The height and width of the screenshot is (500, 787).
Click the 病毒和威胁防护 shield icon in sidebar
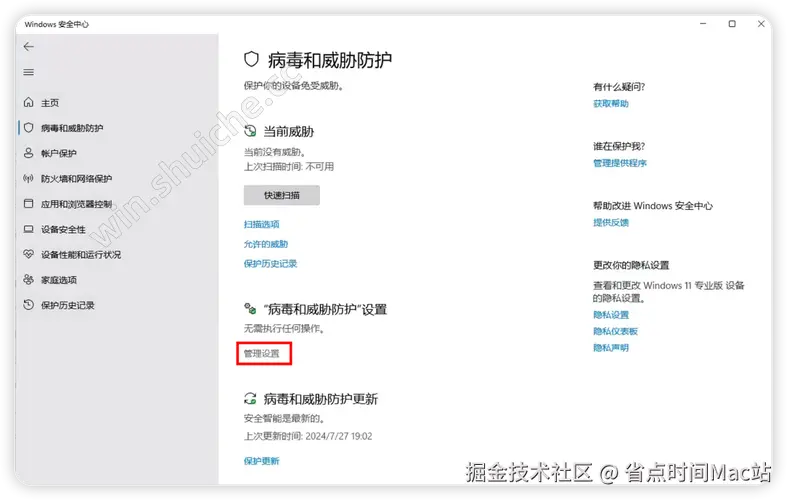pyautogui.click(x=29, y=128)
